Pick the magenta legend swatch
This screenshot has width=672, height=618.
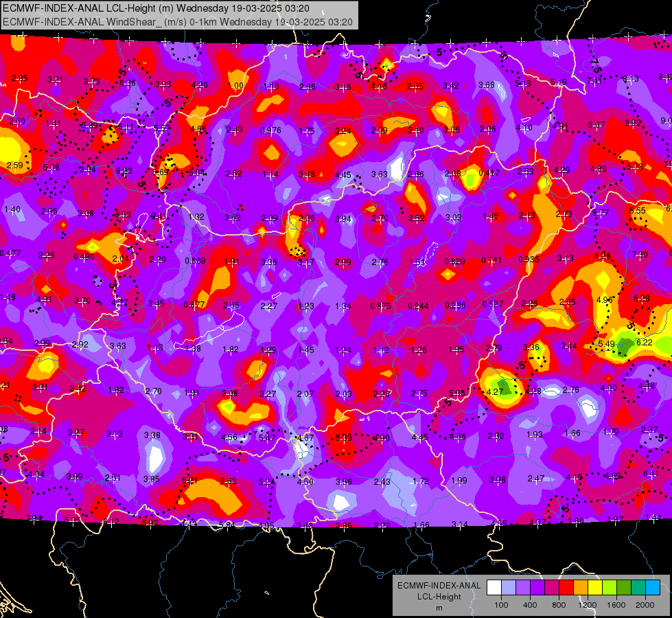pyautogui.click(x=552, y=588)
